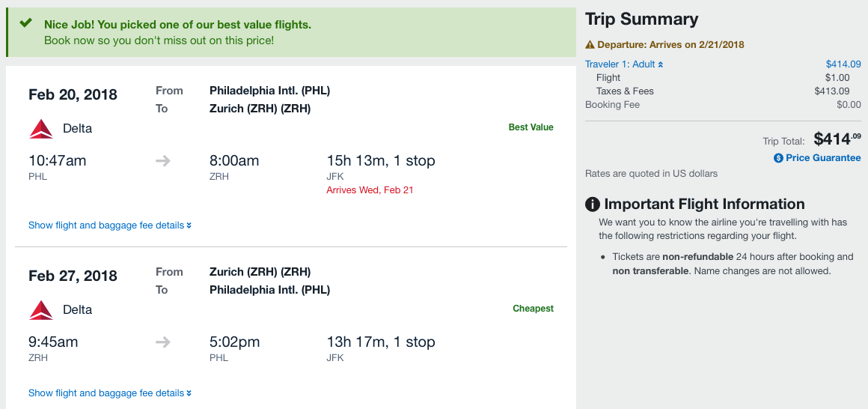This screenshot has height=409, width=868.
Task: Click the 13h 17m, 1 stop duration
Action: pyautogui.click(x=380, y=342)
